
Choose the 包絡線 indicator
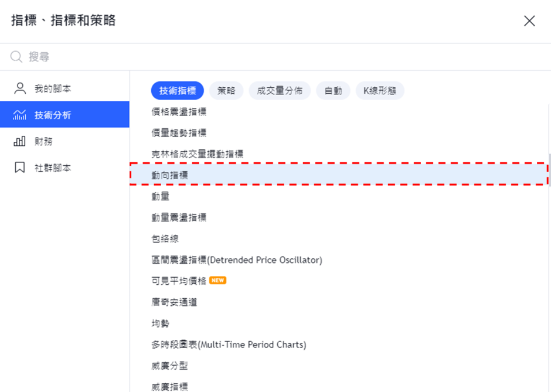164,238
